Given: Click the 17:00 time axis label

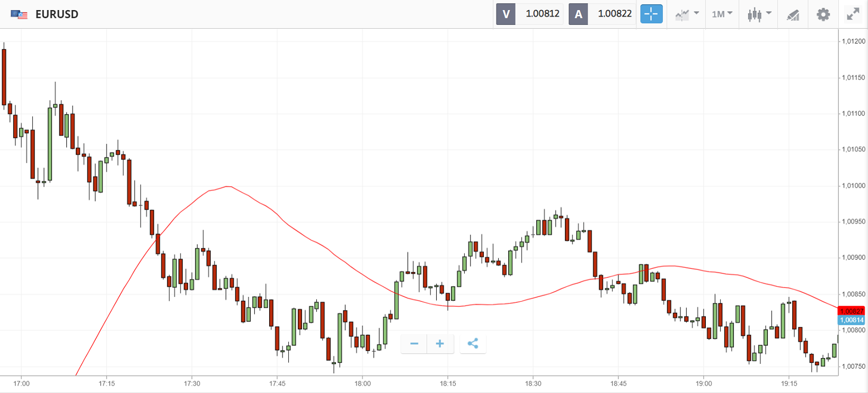Looking at the screenshot, I should tap(21, 383).
